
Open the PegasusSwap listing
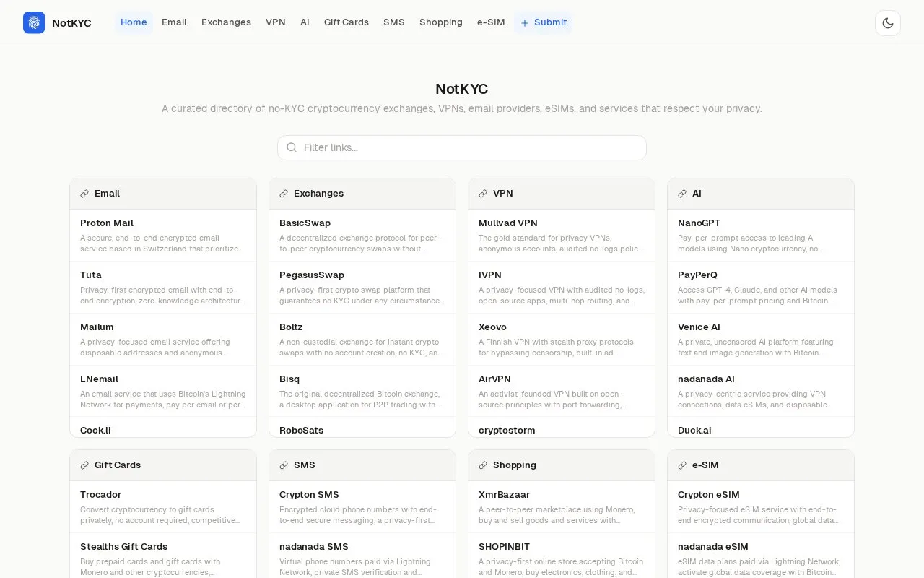[362, 288]
